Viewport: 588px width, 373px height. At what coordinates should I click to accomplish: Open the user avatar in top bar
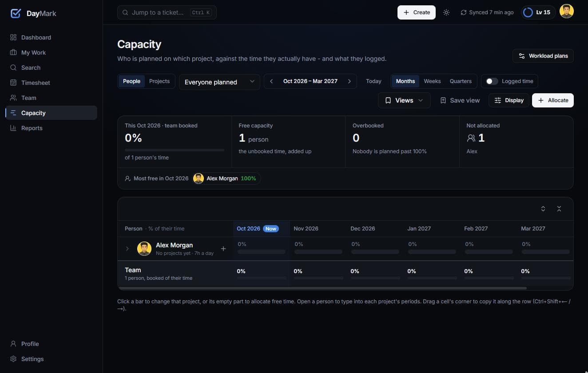pyautogui.click(x=566, y=12)
